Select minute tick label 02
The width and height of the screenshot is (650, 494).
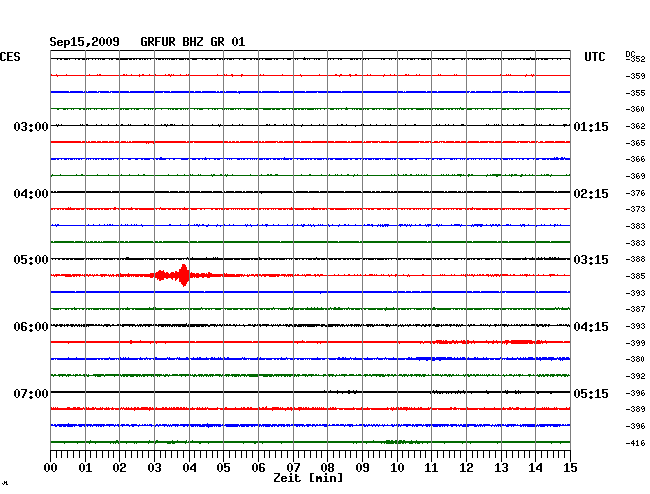click(x=119, y=468)
